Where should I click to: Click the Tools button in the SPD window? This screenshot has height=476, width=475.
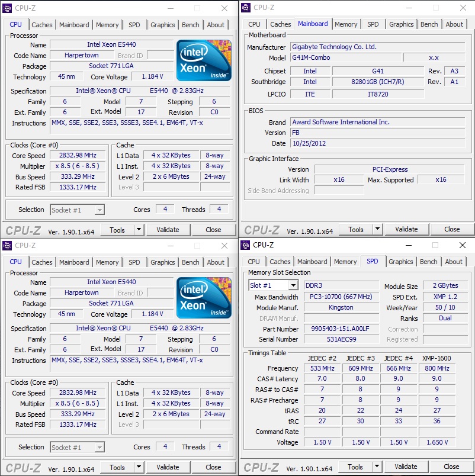pyautogui.click(x=355, y=467)
